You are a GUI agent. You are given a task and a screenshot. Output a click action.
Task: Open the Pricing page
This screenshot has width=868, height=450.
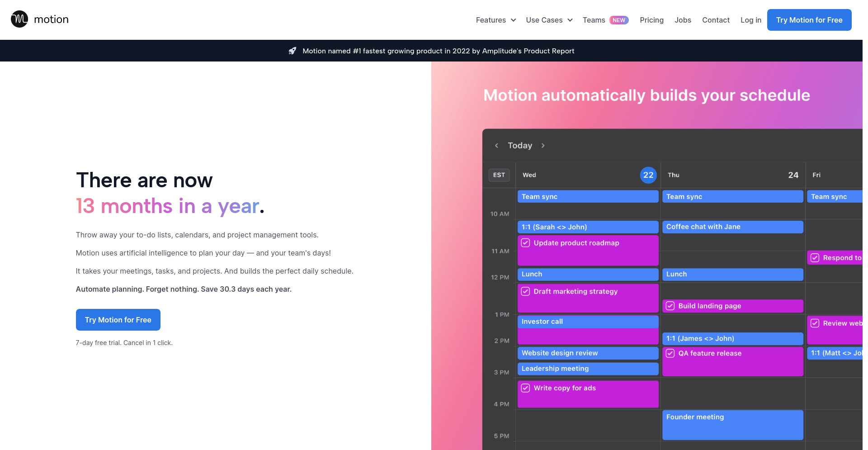point(651,20)
